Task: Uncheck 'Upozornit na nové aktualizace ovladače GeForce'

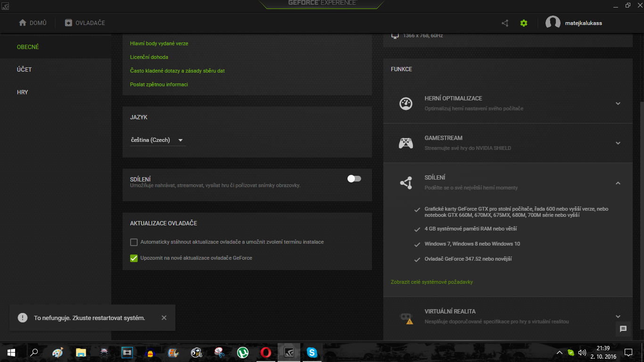Action: 134,258
